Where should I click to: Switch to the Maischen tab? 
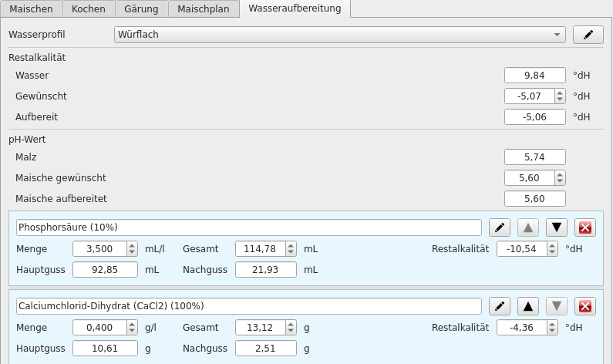click(x=32, y=9)
